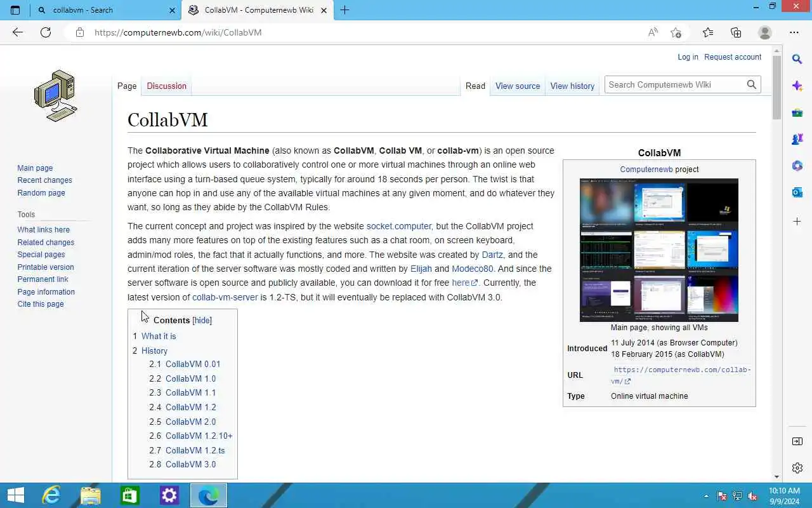The image size is (812, 508).
Task: Open Read aloud icon in address bar
Action: (652, 32)
